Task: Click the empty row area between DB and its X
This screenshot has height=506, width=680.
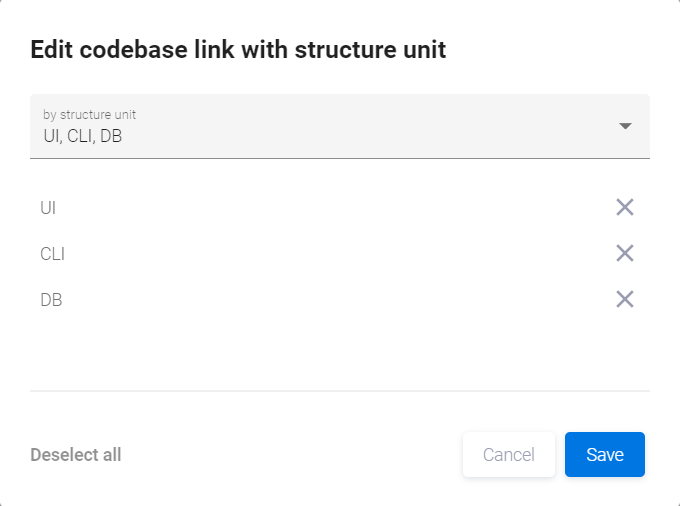Action: [x=330, y=300]
